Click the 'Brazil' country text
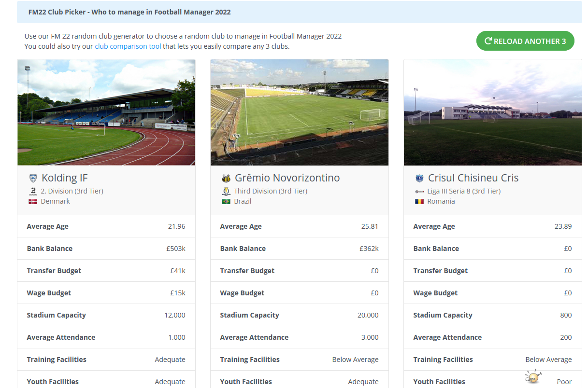Viewport: 588px width, 388px height. [x=243, y=201]
